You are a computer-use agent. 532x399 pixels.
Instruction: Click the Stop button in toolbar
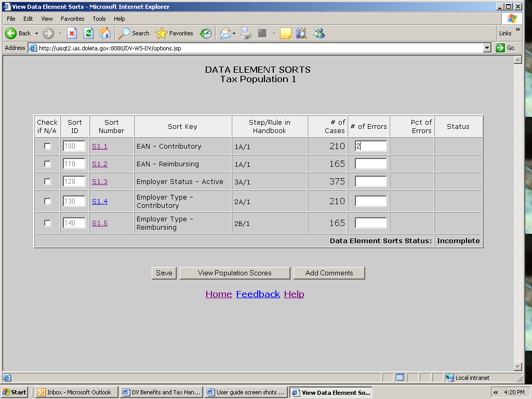(72, 33)
